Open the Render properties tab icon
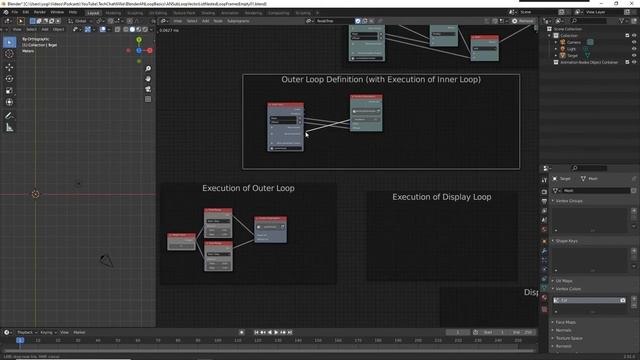Screen dimensions: 640x360 [x=544, y=191]
